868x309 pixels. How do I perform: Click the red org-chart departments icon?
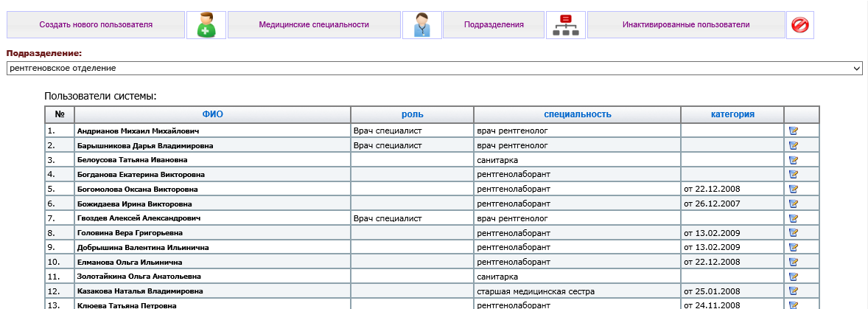[x=565, y=25]
